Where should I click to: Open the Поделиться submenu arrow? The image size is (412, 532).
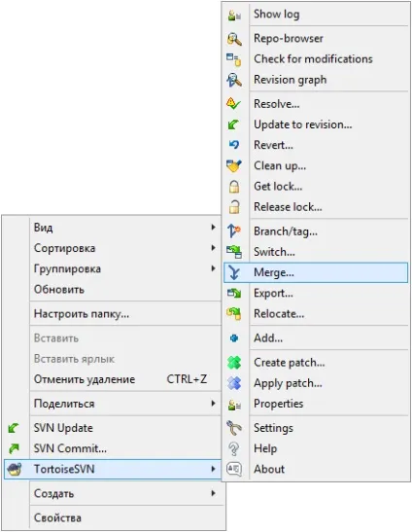pyautogui.click(x=213, y=403)
